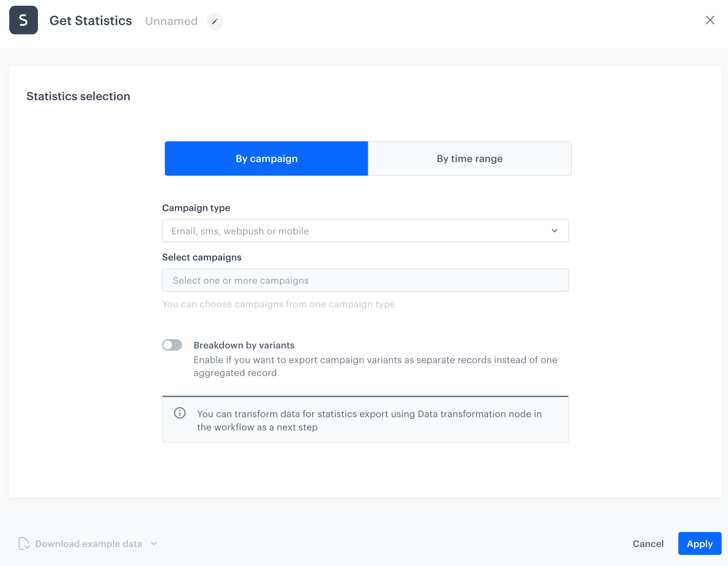The image size is (728, 566).
Task: Select the By campaign tab
Action: [x=266, y=158]
